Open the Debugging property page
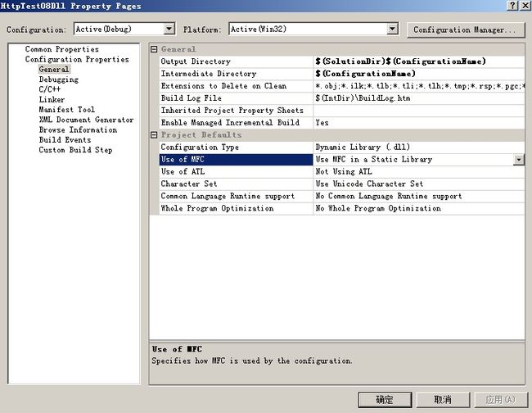 tap(59, 80)
